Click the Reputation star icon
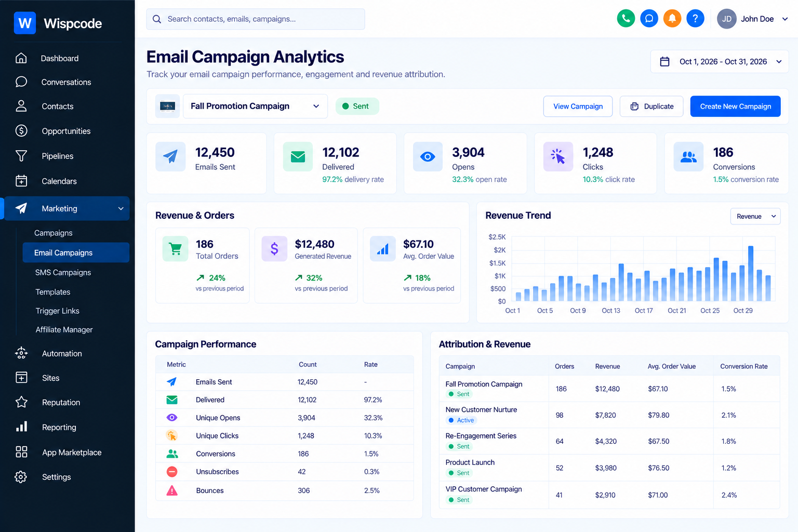This screenshot has width=798, height=532. point(21,402)
